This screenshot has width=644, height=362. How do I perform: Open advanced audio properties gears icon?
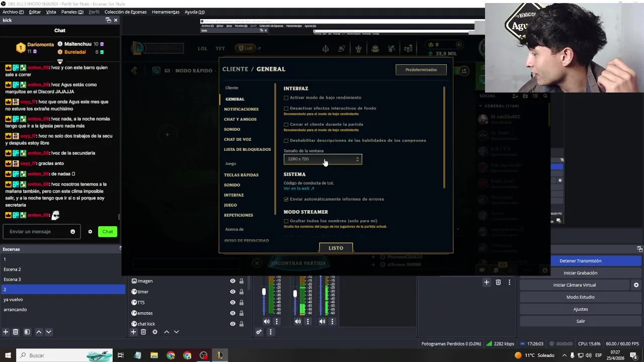tap(259, 332)
